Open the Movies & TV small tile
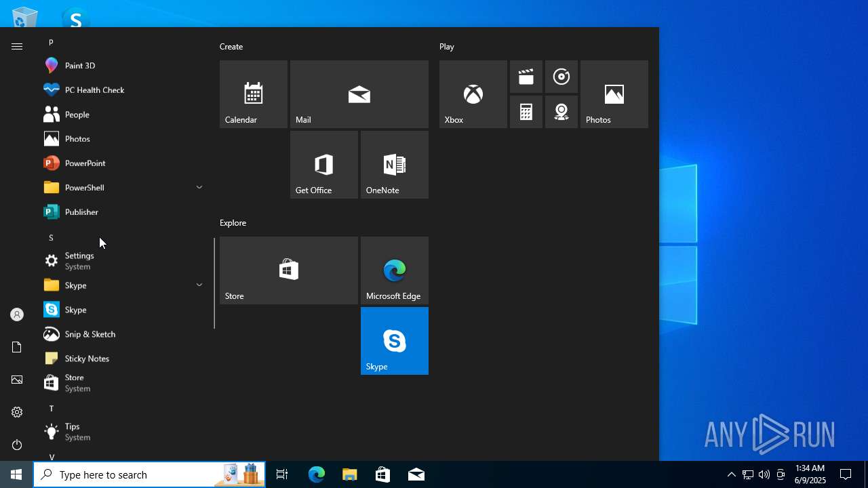The width and height of the screenshot is (868, 488). 526,77
